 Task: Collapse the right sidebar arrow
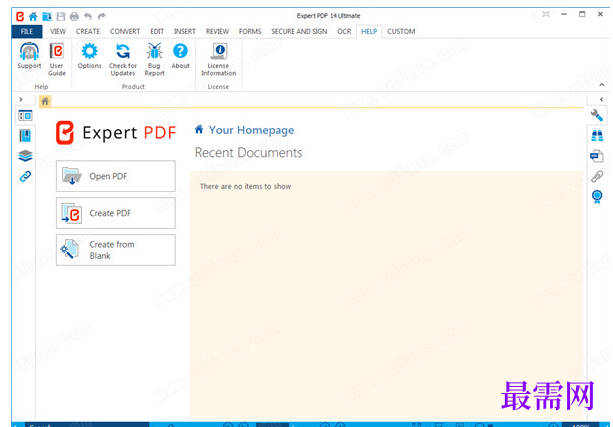click(601, 99)
